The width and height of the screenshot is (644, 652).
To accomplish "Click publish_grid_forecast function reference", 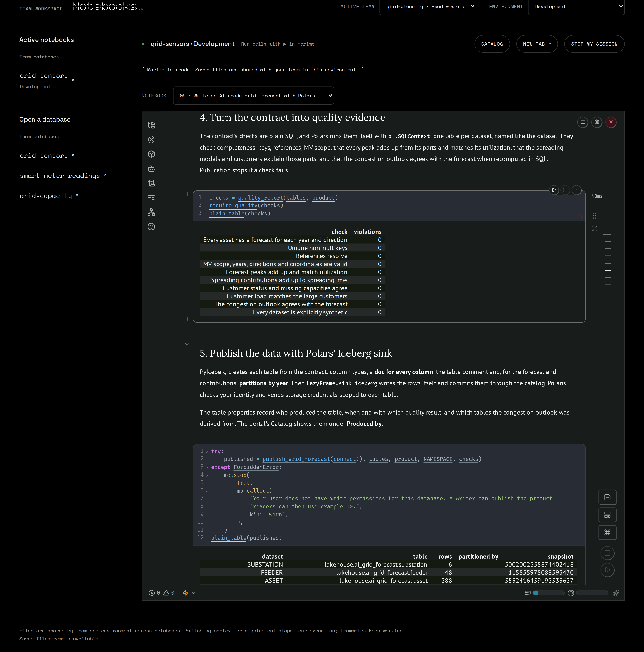I will (x=296, y=459).
